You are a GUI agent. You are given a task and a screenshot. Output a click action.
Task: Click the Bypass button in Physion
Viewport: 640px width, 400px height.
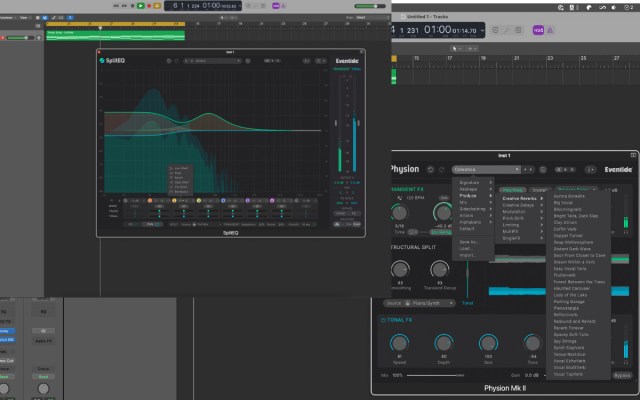coord(622,375)
